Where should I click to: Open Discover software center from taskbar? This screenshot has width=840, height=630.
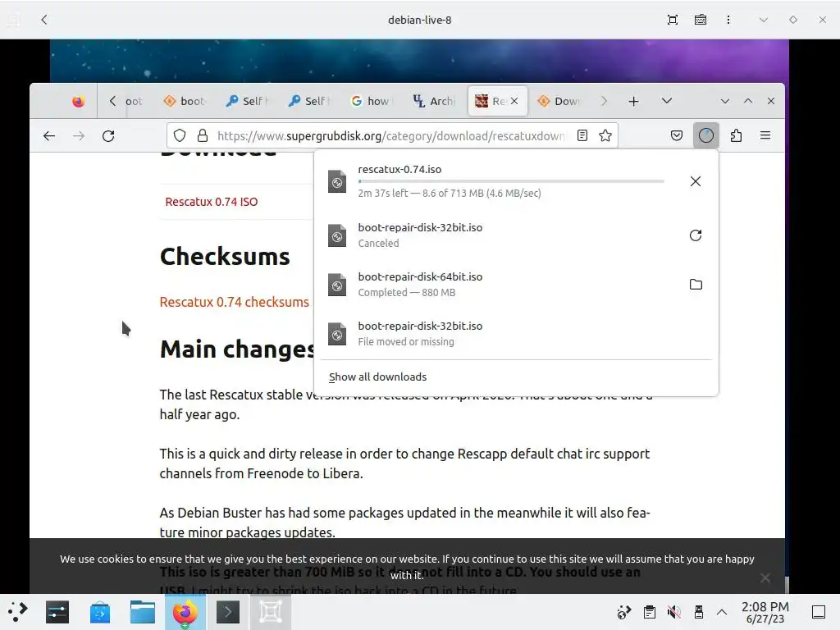click(x=99, y=612)
